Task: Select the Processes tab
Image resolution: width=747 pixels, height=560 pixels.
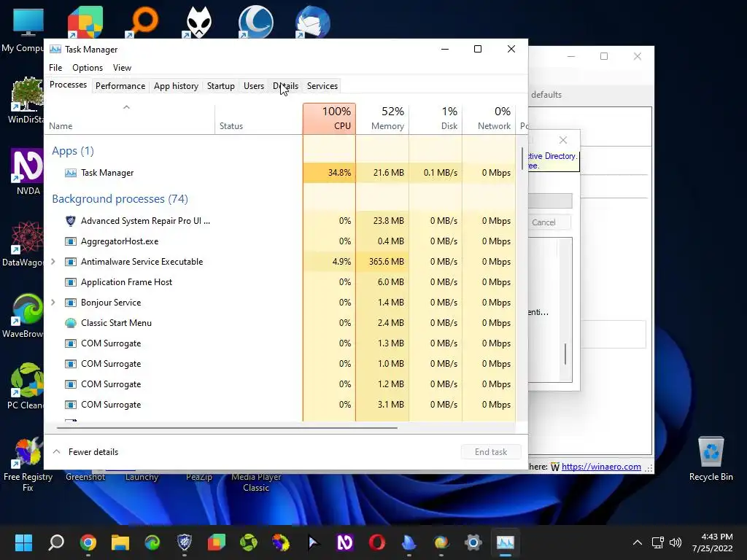Action: (68, 85)
